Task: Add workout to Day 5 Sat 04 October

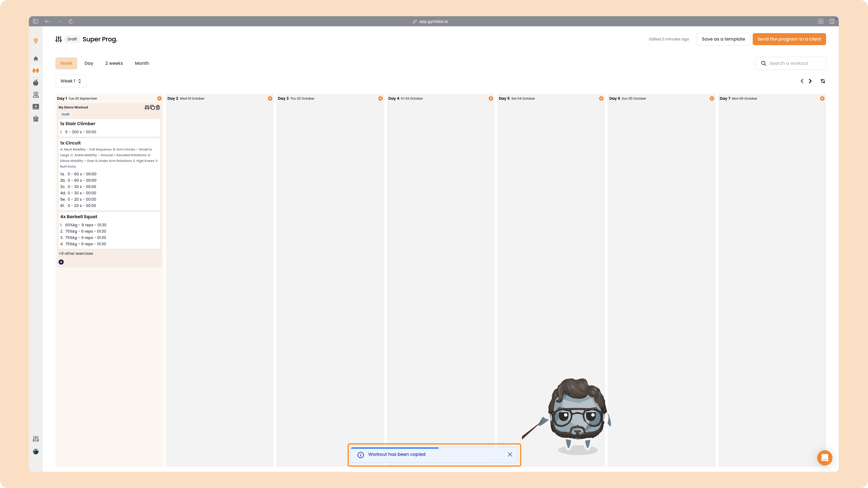Action: tap(601, 98)
